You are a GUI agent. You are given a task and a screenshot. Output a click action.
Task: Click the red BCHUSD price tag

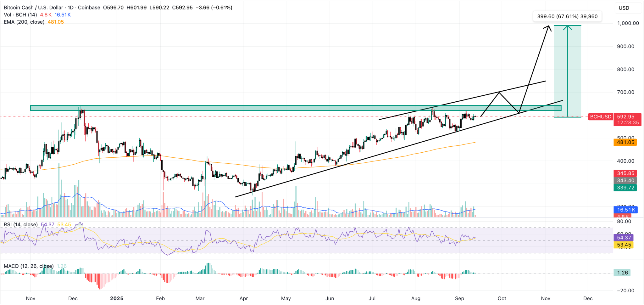[x=600, y=117]
